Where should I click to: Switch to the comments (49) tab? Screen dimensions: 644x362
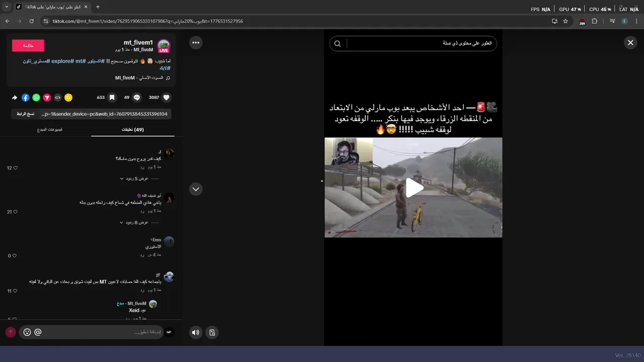[x=133, y=129]
